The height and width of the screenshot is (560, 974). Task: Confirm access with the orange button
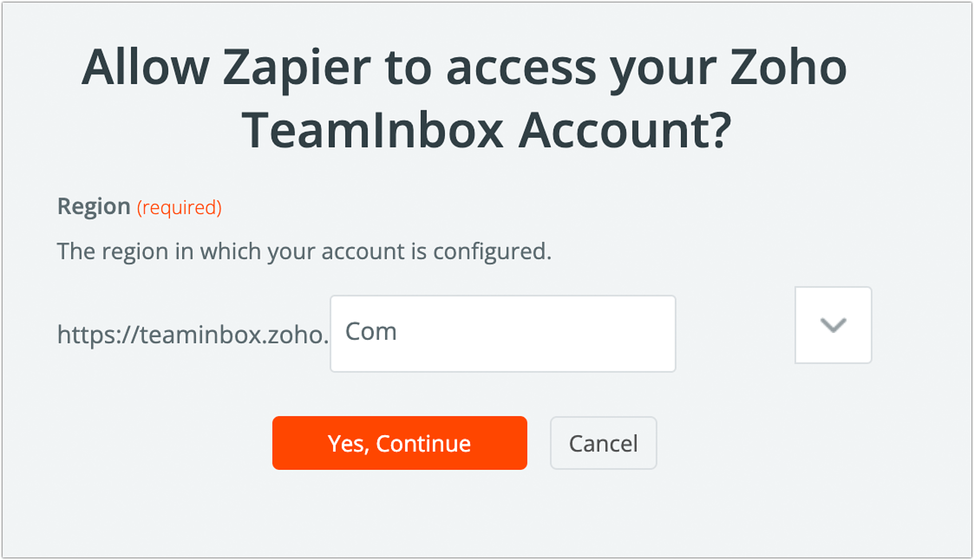click(x=399, y=443)
